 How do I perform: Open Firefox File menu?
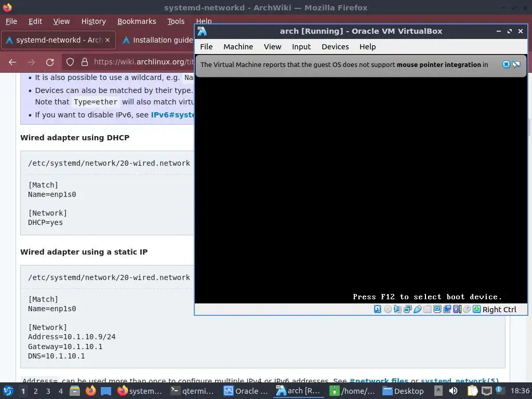point(11,21)
